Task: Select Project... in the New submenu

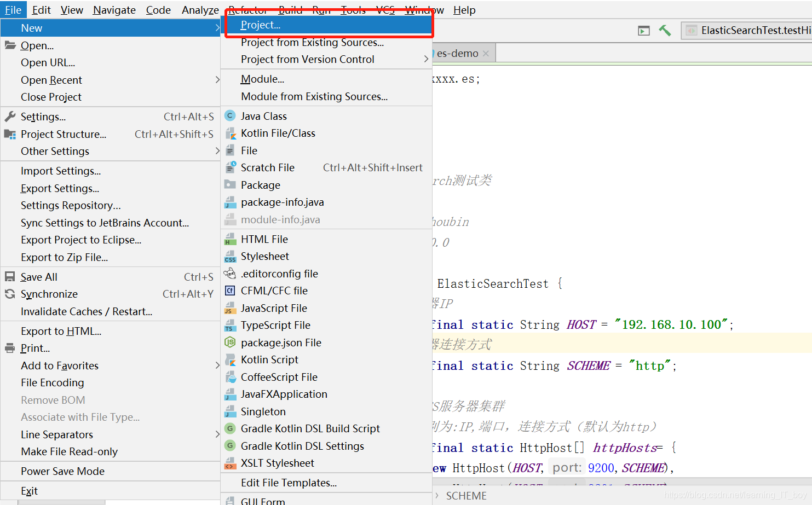Action: 326,25
